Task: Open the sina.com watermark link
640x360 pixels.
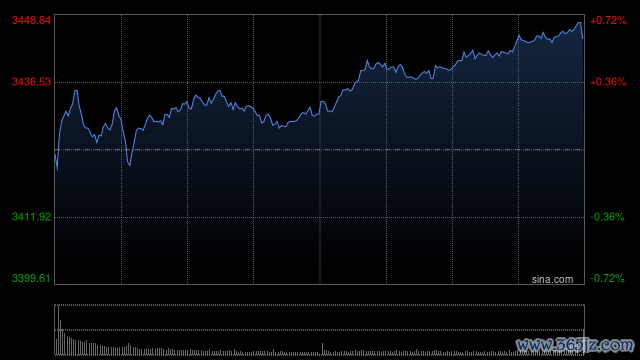Action: pyautogui.click(x=552, y=279)
